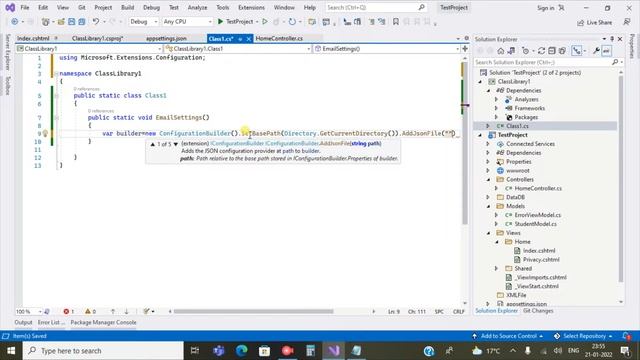Viewport: 640px width, 360px height.
Task: Expand the Shared folder
Action: pyautogui.click(x=497, y=269)
